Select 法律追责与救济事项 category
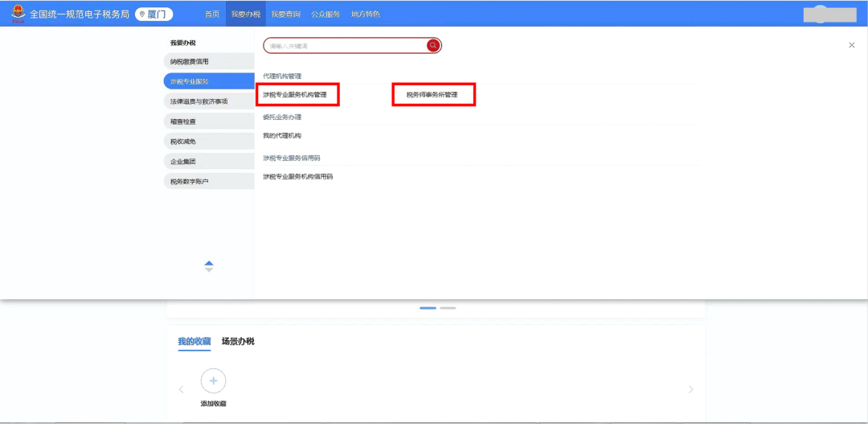Viewport: 868px width, 424px height. [209, 101]
